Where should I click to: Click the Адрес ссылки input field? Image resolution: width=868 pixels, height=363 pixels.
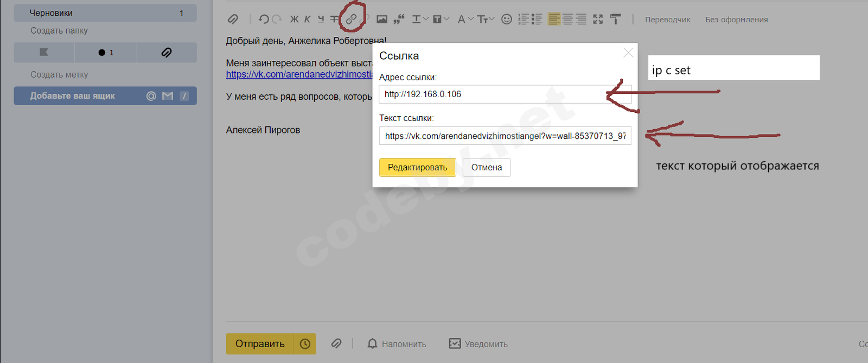[x=505, y=94]
